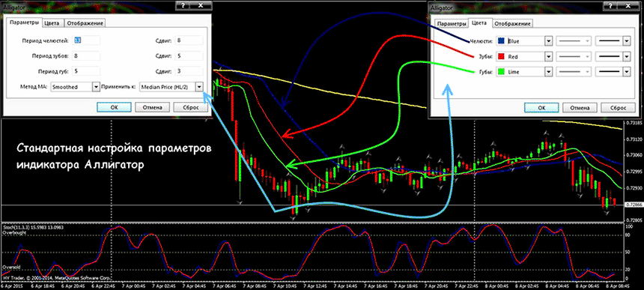Click the Blue color swatch for Челюсти
Viewport: 644px width, 290px height.
501,41
